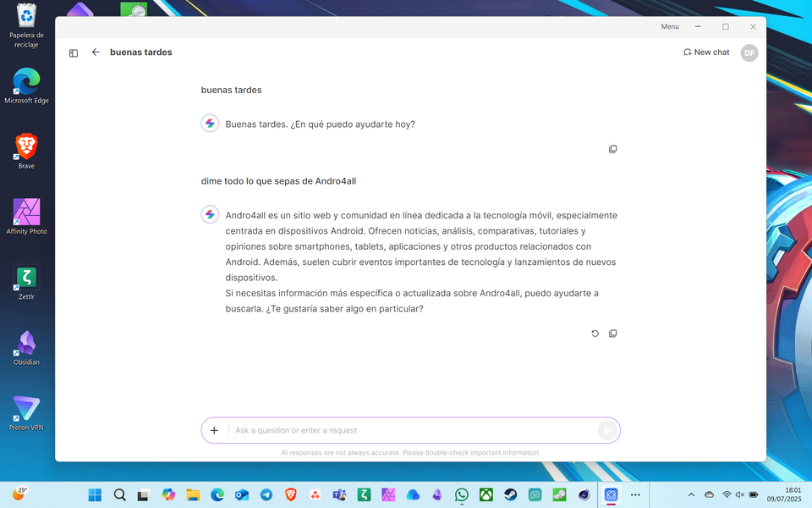The image size is (812, 508).
Task: Click the send arrow button
Action: click(x=607, y=430)
